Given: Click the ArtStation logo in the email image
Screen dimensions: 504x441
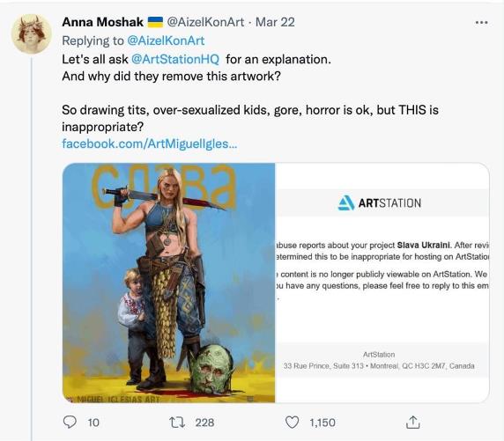Looking at the screenshot, I should coord(379,203).
